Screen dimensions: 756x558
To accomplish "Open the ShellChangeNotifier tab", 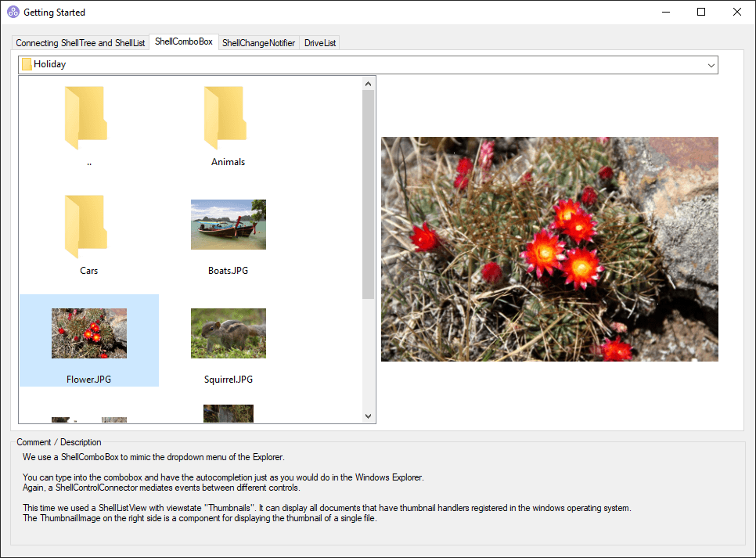I will coord(258,43).
